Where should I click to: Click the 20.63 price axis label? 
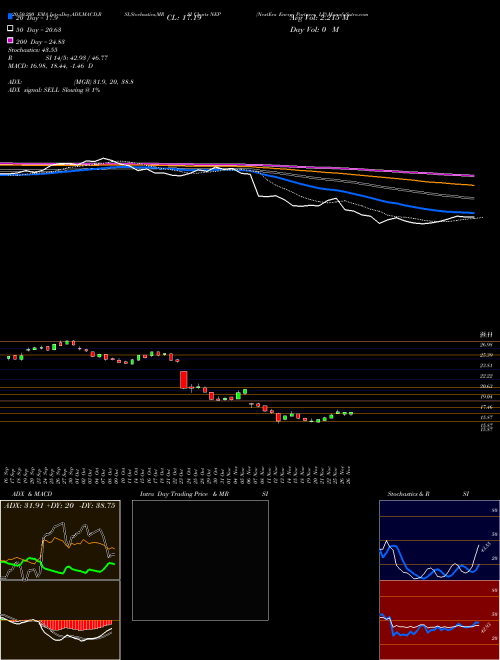(487, 386)
